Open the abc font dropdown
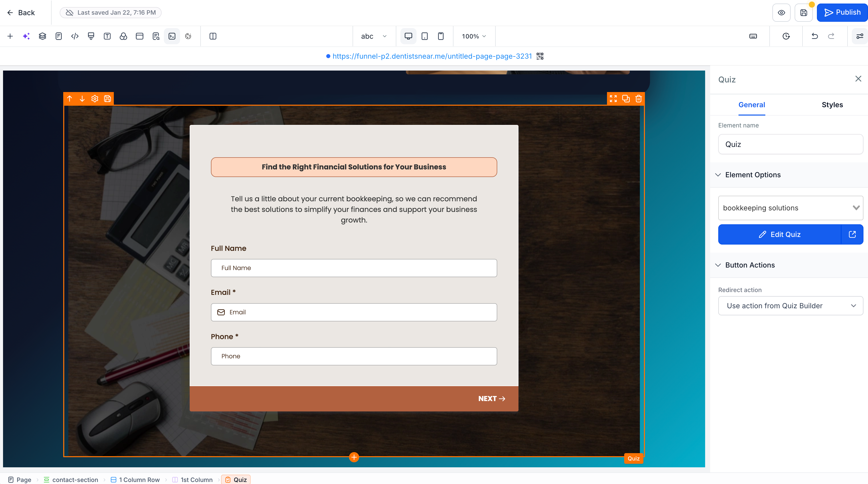868x484 pixels. (374, 36)
